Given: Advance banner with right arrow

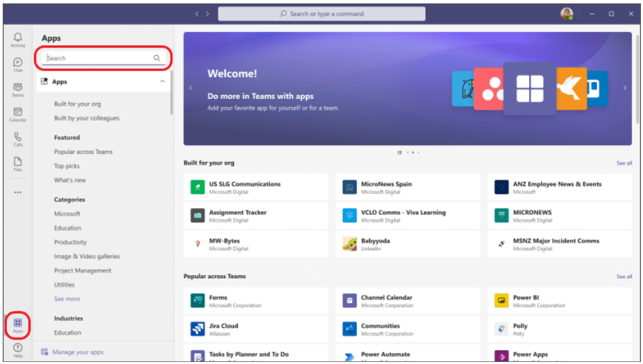Looking at the screenshot, I should point(624,87).
